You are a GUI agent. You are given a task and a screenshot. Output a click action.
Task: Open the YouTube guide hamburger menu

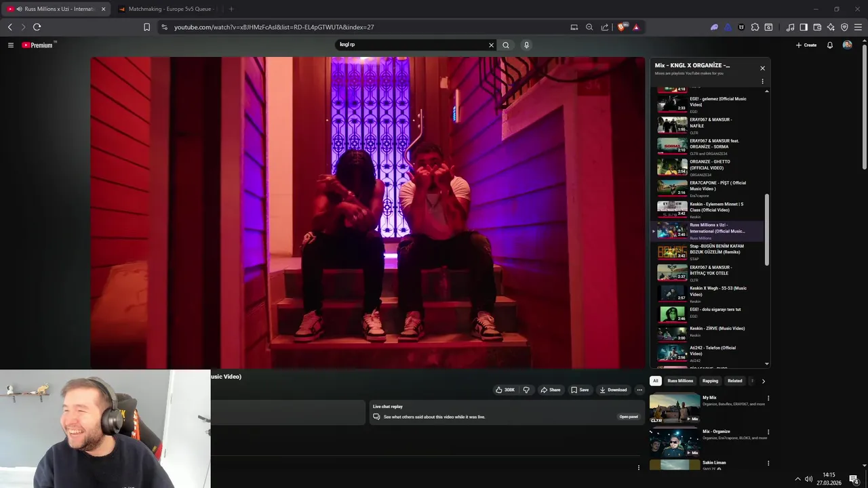pos(11,45)
